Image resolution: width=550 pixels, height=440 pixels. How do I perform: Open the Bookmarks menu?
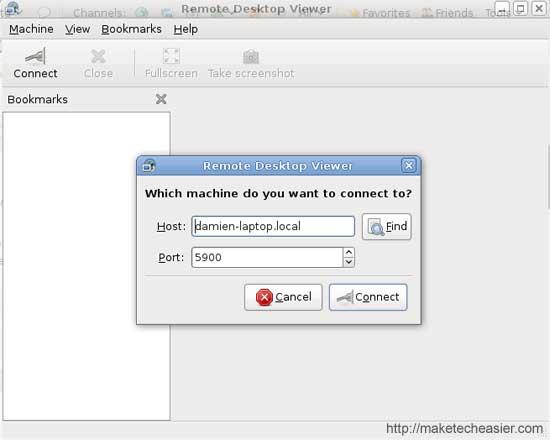pos(131,29)
